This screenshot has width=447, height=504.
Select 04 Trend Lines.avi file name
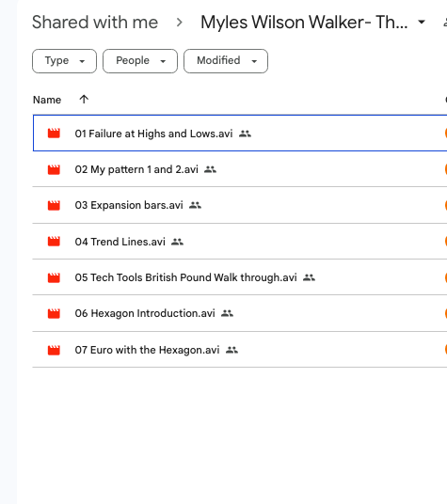tap(120, 242)
